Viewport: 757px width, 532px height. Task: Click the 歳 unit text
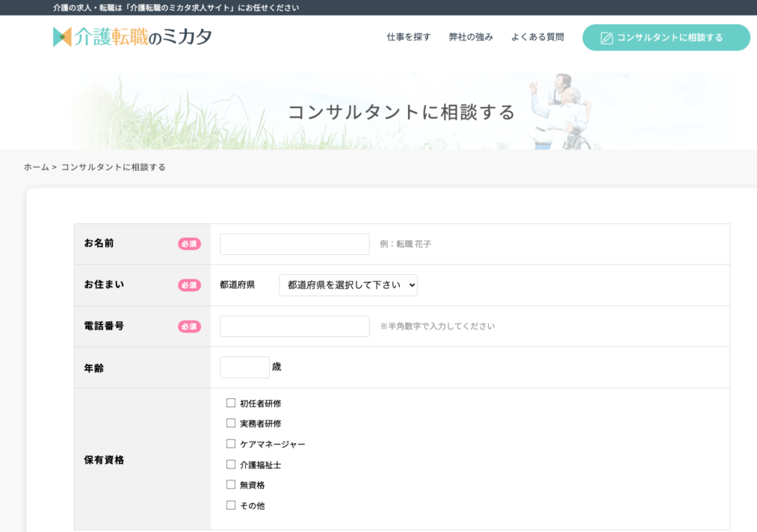(x=276, y=367)
